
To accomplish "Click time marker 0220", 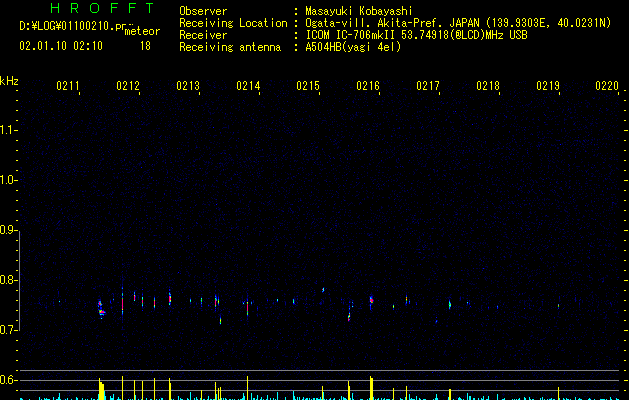I will pos(607,86).
